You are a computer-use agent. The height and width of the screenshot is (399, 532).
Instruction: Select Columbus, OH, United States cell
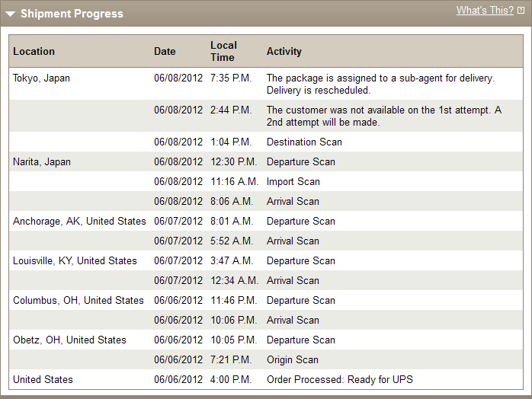[x=79, y=300]
